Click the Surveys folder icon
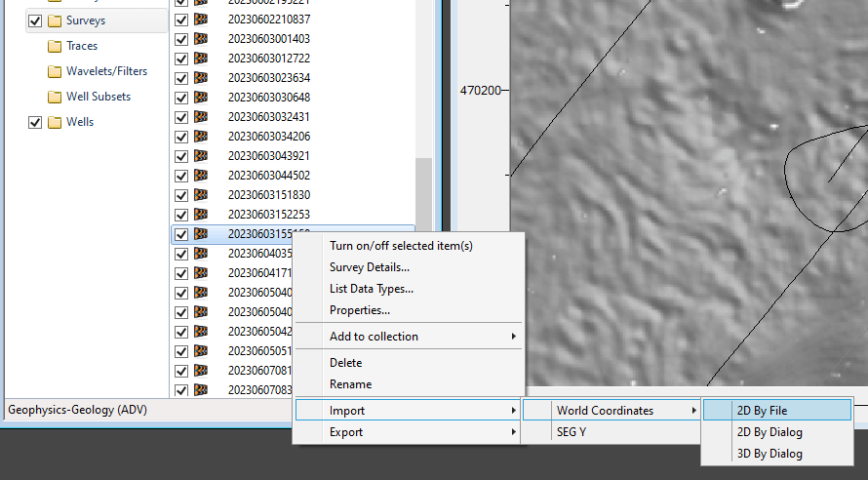Viewport: 868px width, 480px height. (55, 20)
